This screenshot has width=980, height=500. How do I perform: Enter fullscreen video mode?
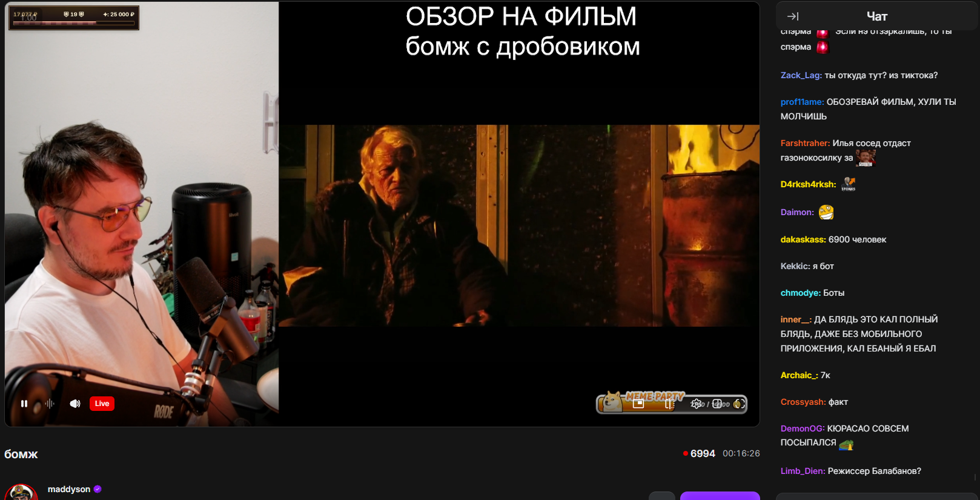pos(740,404)
